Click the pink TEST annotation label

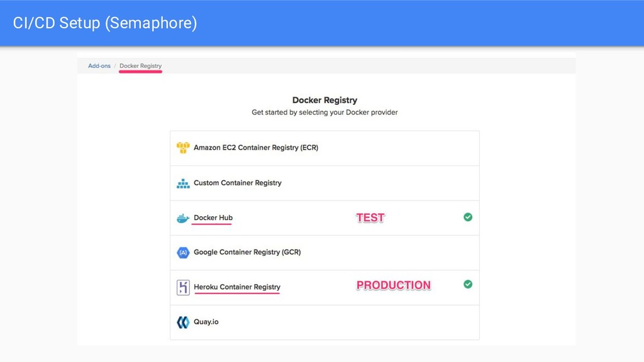tap(370, 217)
